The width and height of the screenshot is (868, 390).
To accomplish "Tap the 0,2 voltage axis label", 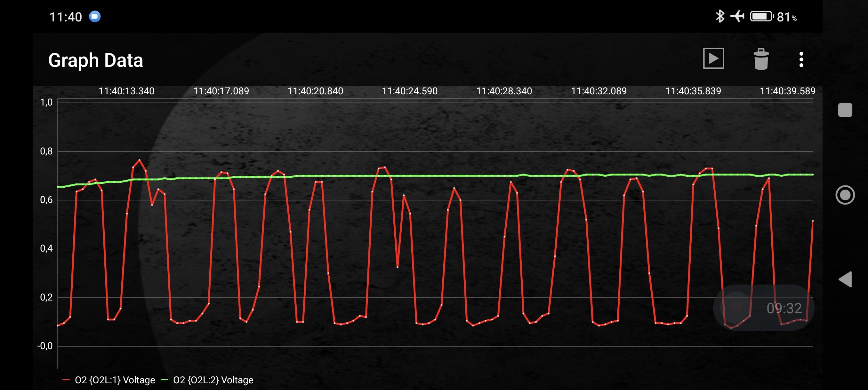I will click(x=46, y=297).
